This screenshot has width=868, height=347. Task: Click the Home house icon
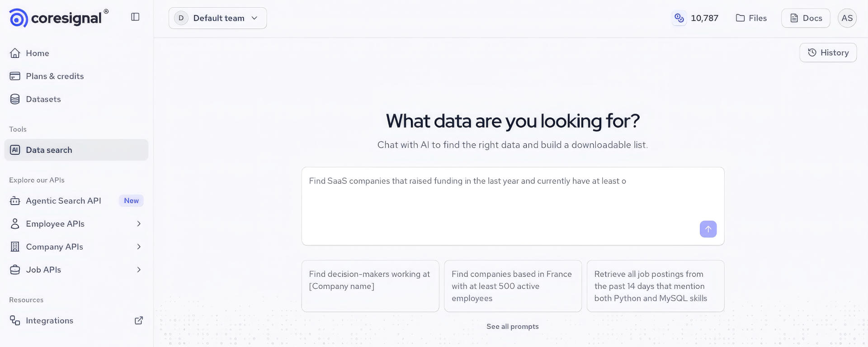pyautogui.click(x=15, y=53)
